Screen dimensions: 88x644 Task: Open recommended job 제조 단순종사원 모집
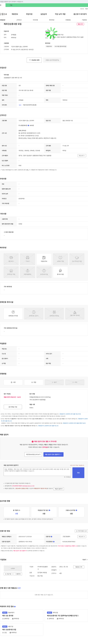pos(9,630)
